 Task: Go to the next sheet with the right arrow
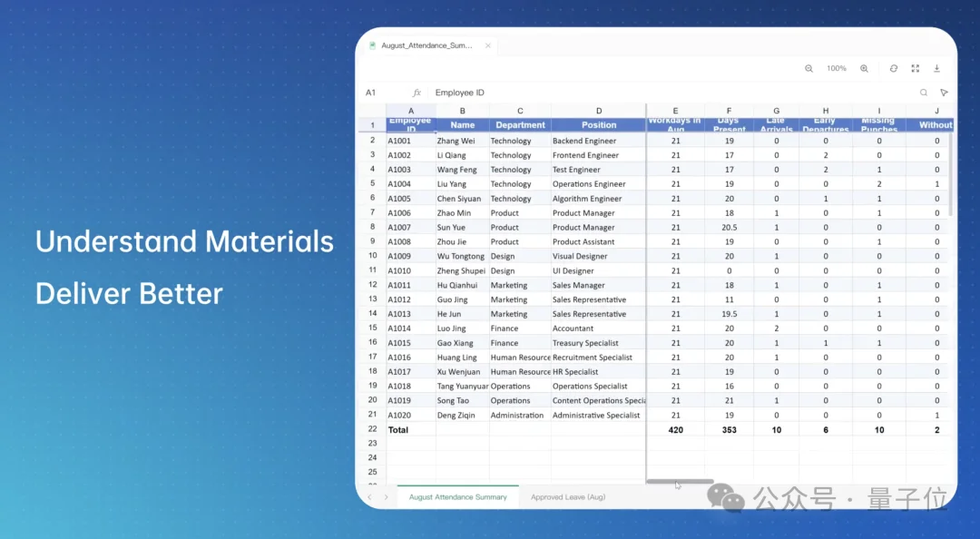pos(386,497)
